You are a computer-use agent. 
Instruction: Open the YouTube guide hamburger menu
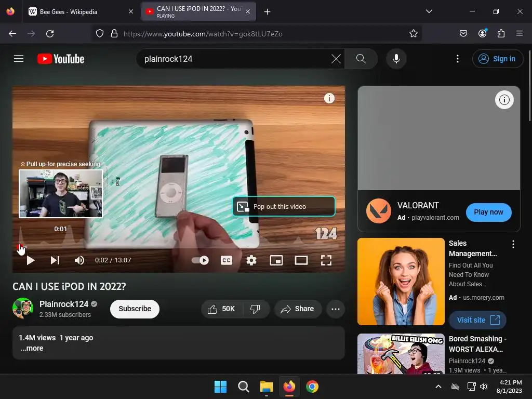tap(19, 59)
